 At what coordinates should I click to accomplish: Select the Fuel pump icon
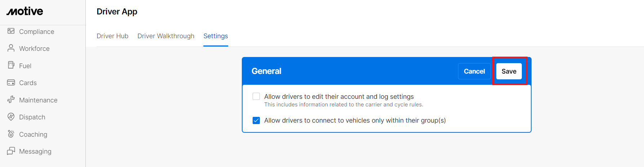(x=11, y=65)
